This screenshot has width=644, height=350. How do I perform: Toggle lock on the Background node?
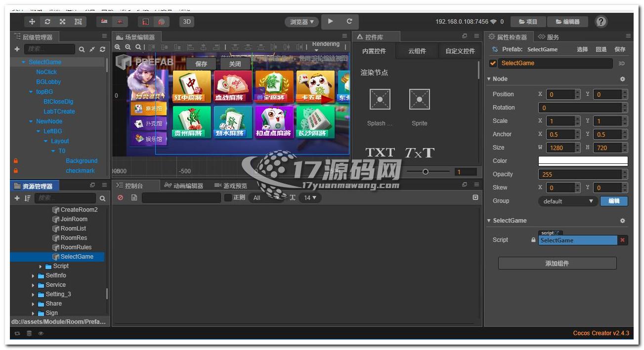pyautogui.click(x=16, y=161)
